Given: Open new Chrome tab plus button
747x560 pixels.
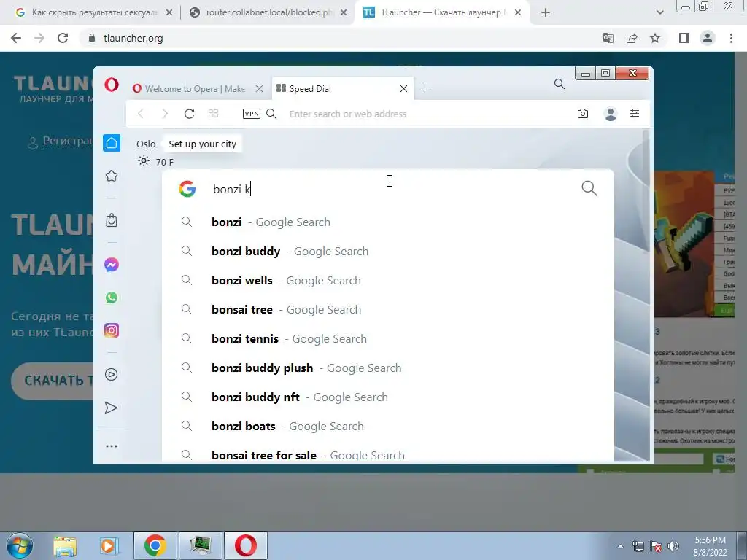Looking at the screenshot, I should [x=546, y=12].
